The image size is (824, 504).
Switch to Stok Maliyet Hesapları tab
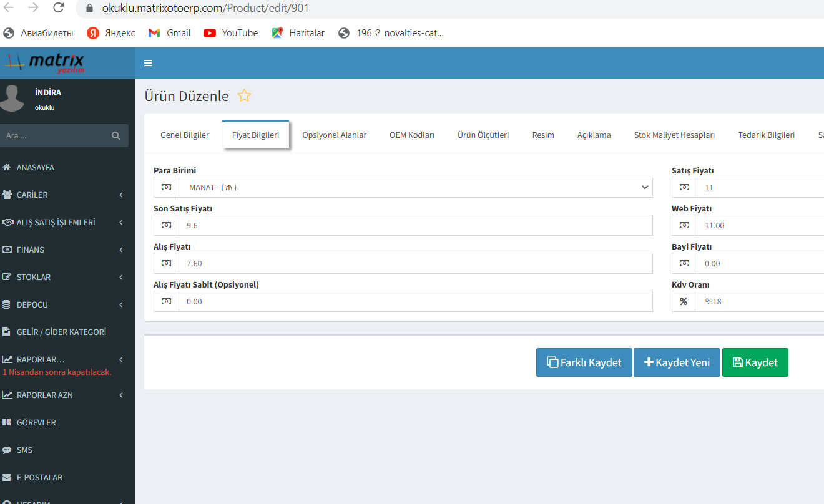coord(674,135)
